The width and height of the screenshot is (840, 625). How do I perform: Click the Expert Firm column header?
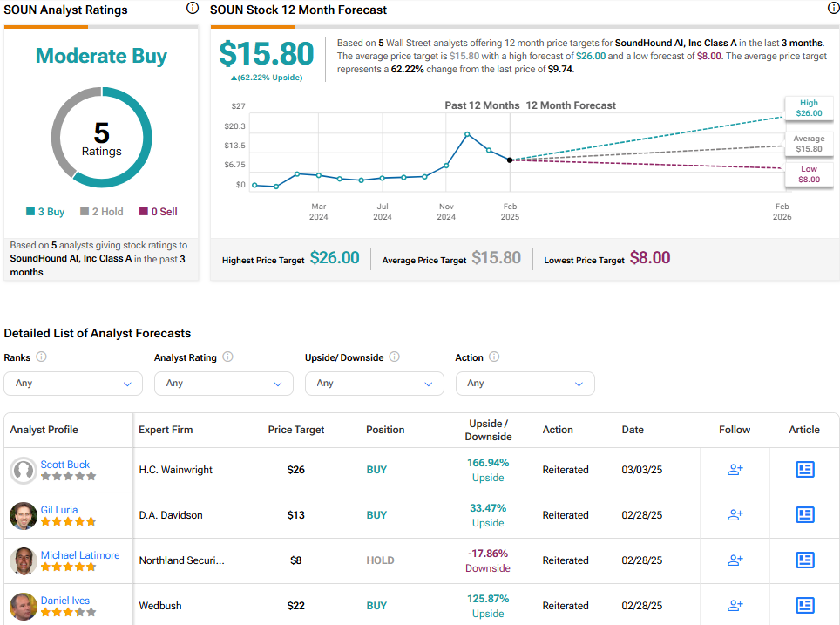coord(166,430)
